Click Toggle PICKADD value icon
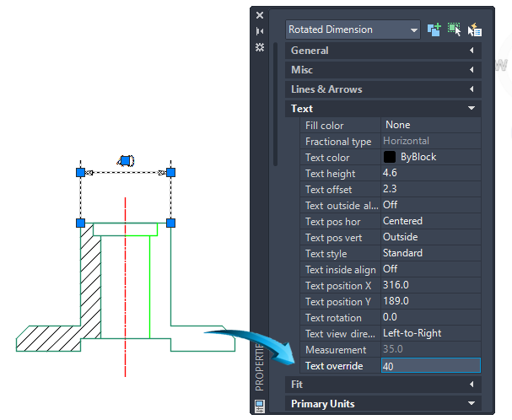Viewport: 512px width, 420px height. (434, 30)
